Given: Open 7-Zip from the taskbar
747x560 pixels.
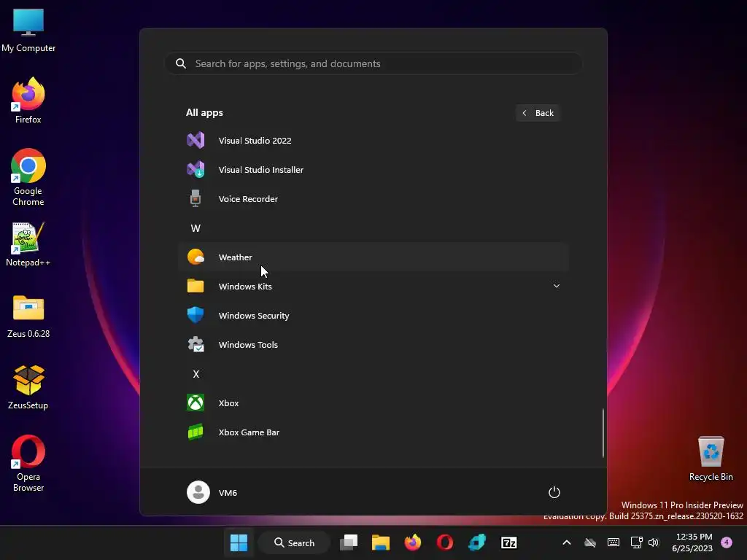Looking at the screenshot, I should (x=508, y=542).
